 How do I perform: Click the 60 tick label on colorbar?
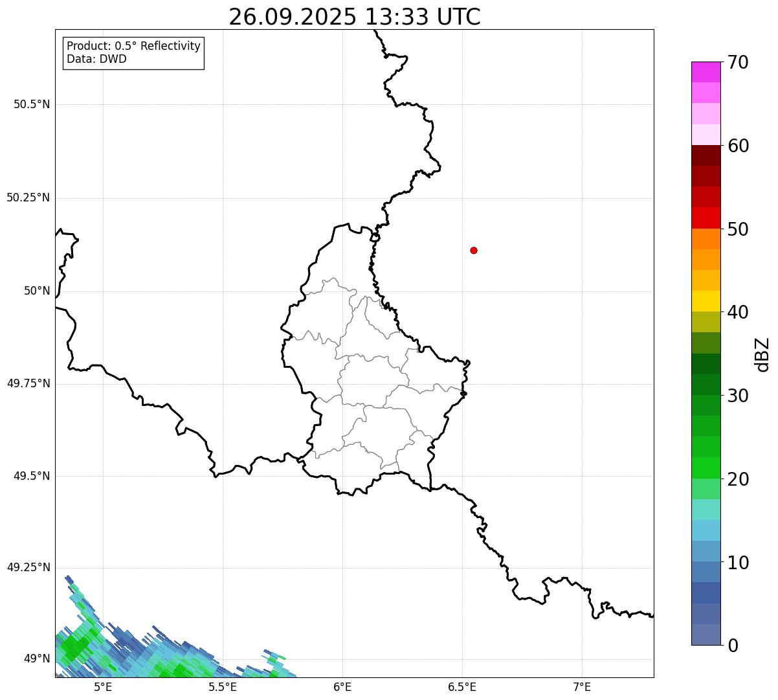coord(738,146)
